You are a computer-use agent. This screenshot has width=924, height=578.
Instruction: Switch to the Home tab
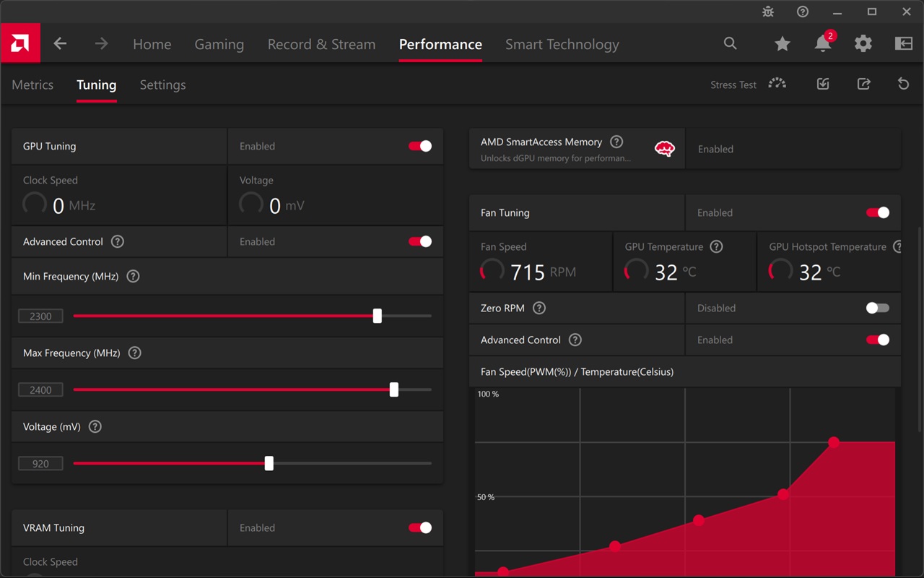tap(152, 44)
